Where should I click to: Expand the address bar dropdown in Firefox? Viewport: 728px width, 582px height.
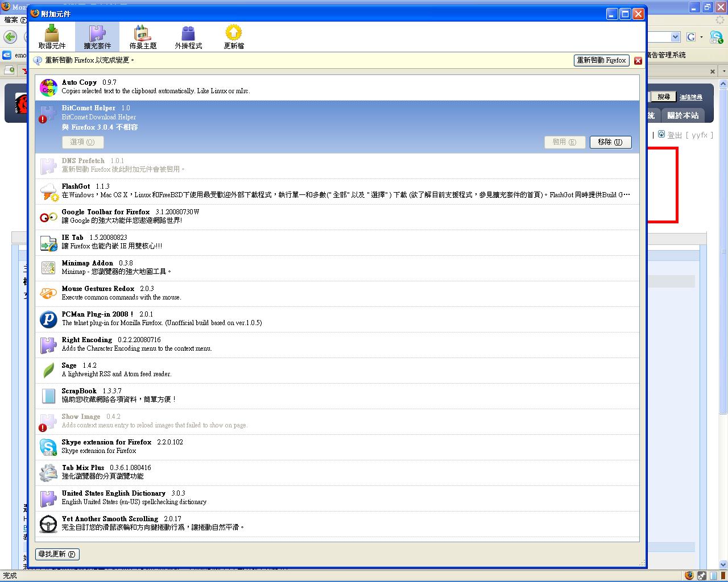[675, 37]
